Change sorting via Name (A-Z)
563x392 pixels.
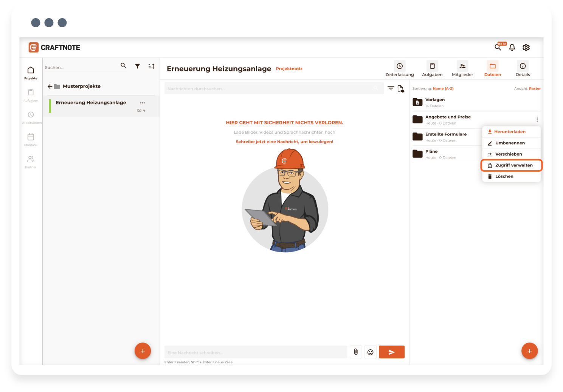[443, 89]
